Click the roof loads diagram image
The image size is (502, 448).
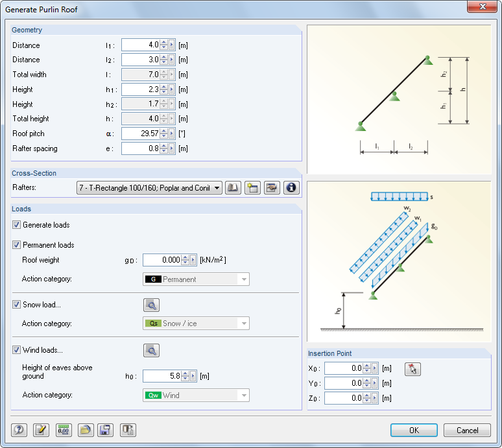pyautogui.click(x=399, y=262)
